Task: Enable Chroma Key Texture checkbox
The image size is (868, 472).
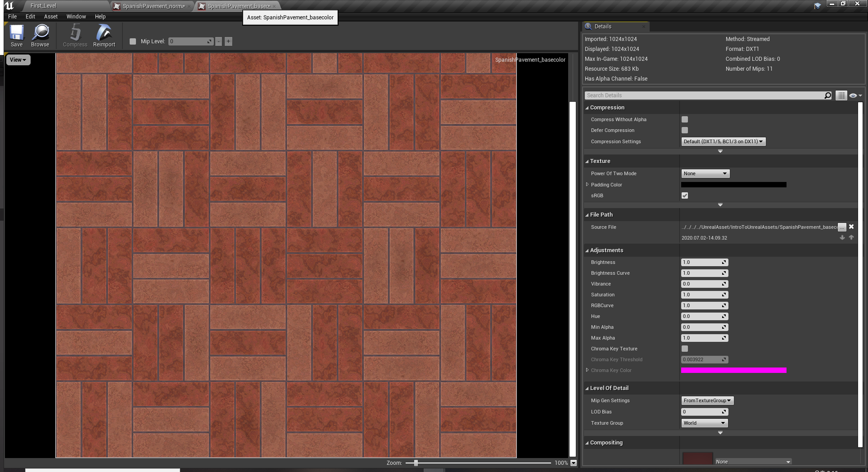Action: 685,349
